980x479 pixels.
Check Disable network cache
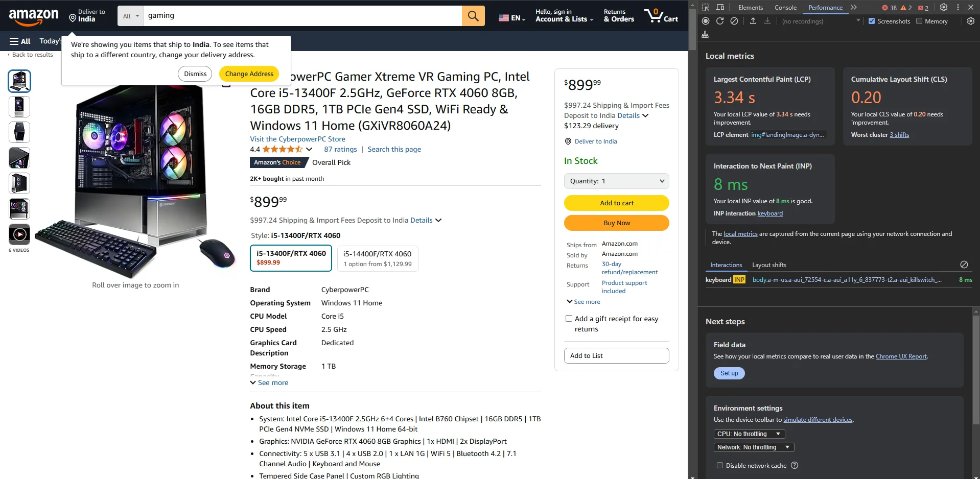pyautogui.click(x=720, y=465)
